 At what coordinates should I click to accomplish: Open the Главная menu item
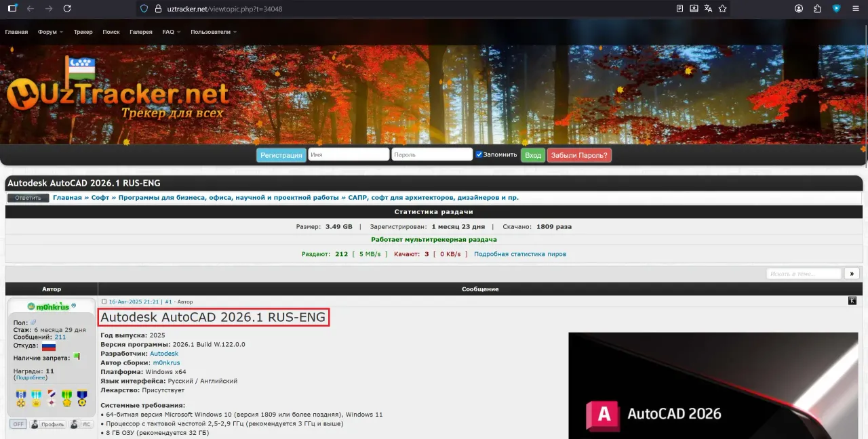click(x=16, y=32)
